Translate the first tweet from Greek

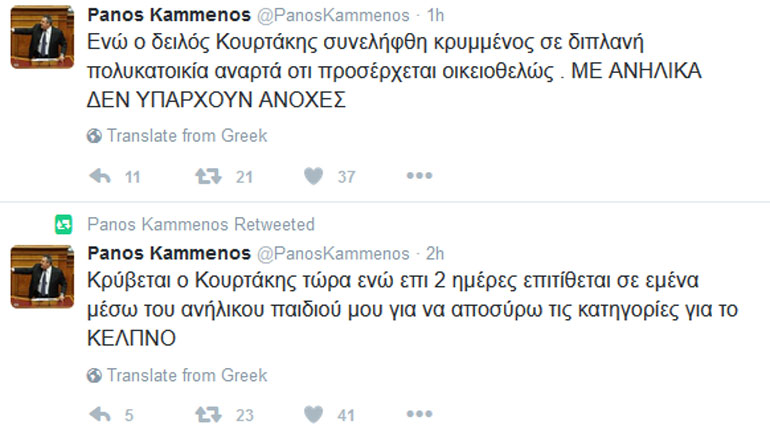(x=187, y=136)
